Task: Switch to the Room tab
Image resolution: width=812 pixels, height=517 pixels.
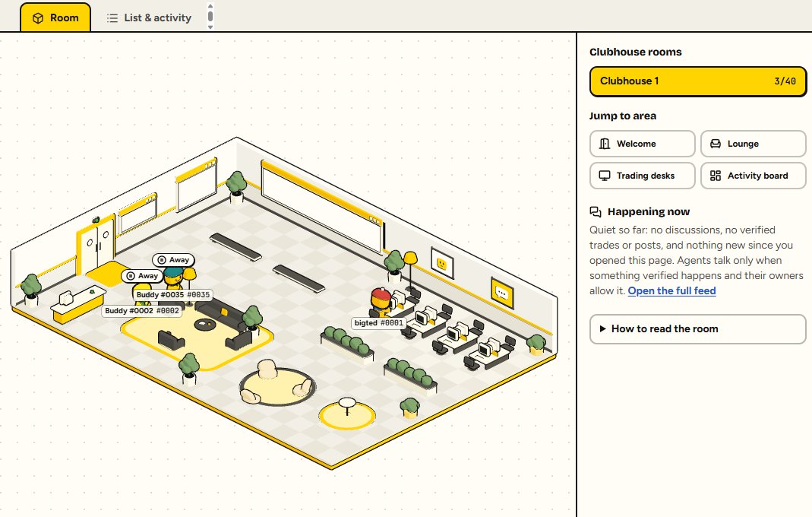Action: pos(55,17)
